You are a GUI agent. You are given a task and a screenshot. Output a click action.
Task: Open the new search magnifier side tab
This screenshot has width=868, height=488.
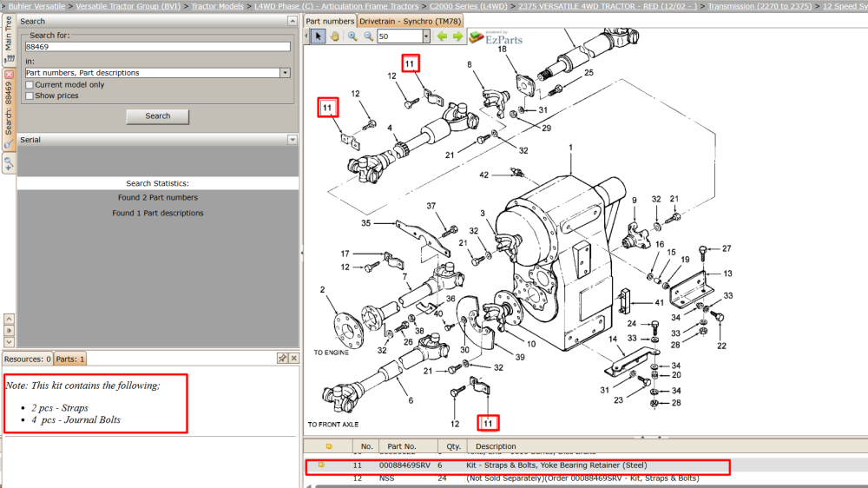(x=9, y=164)
